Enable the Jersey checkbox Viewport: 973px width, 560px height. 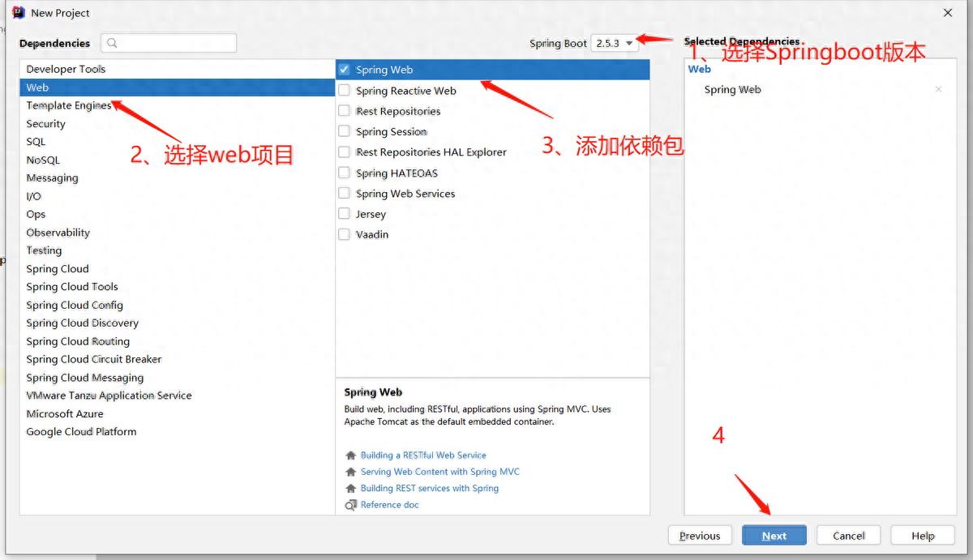[345, 214]
